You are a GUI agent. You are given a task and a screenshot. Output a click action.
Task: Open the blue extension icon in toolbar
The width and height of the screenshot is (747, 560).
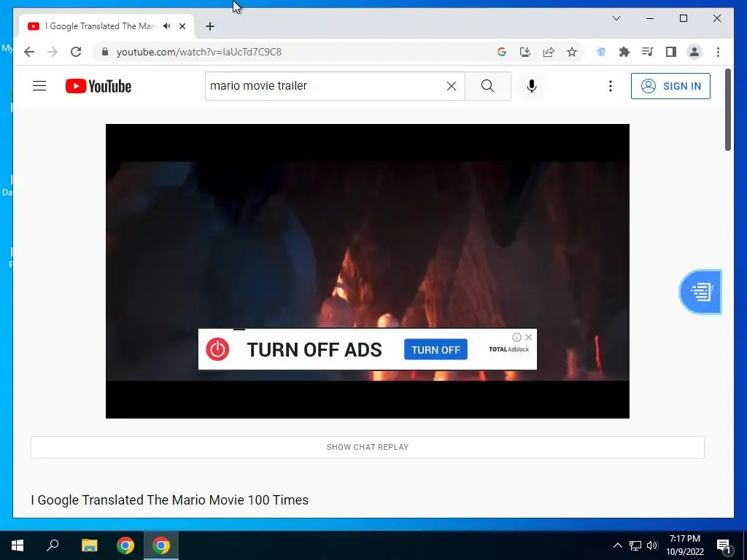tap(601, 52)
